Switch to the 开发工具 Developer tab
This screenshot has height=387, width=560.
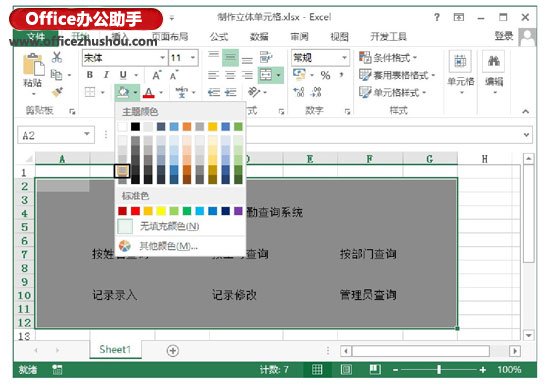(x=388, y=36)
